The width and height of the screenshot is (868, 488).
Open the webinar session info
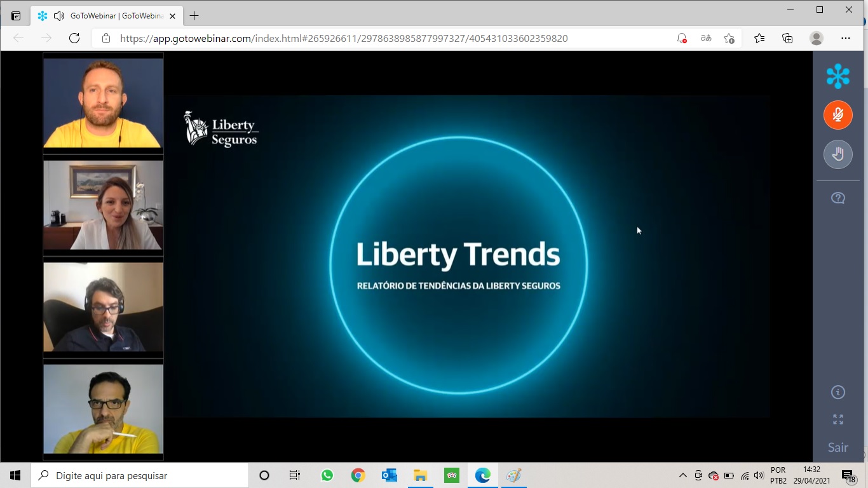[x=837, y=393]
